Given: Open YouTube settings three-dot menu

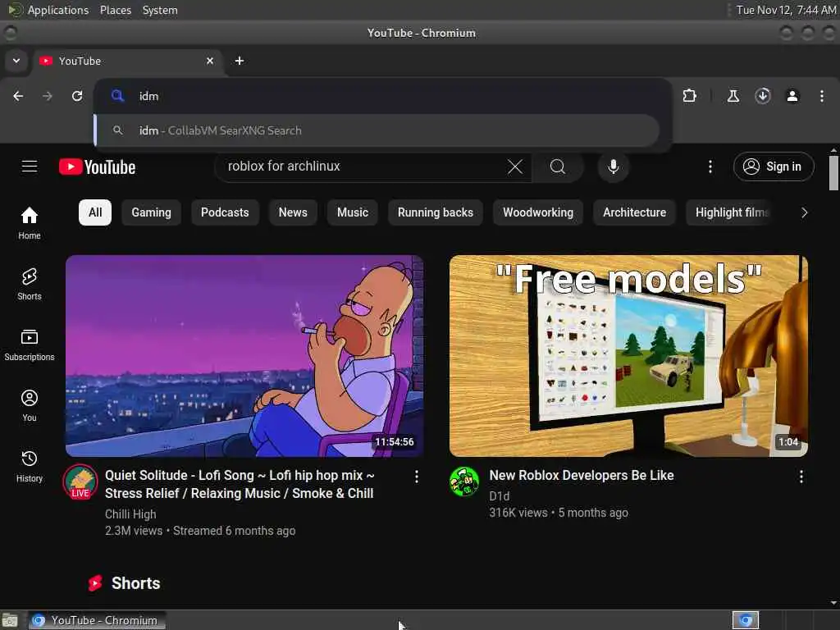Looking at the screenshot, I should (x=710, y=167).
